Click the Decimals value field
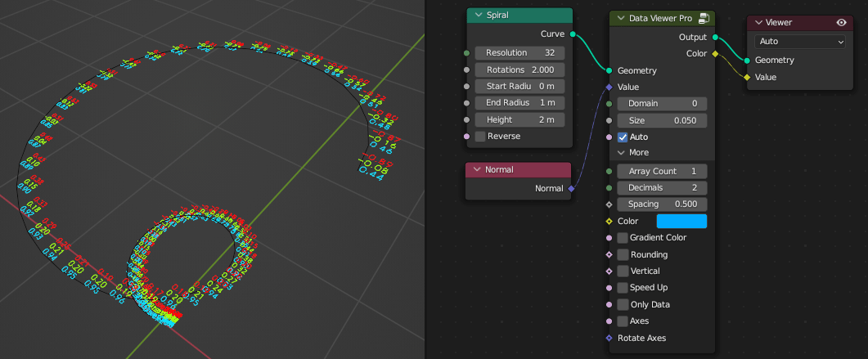The height and width of the screenshot is (359, 868). (661, 187)
